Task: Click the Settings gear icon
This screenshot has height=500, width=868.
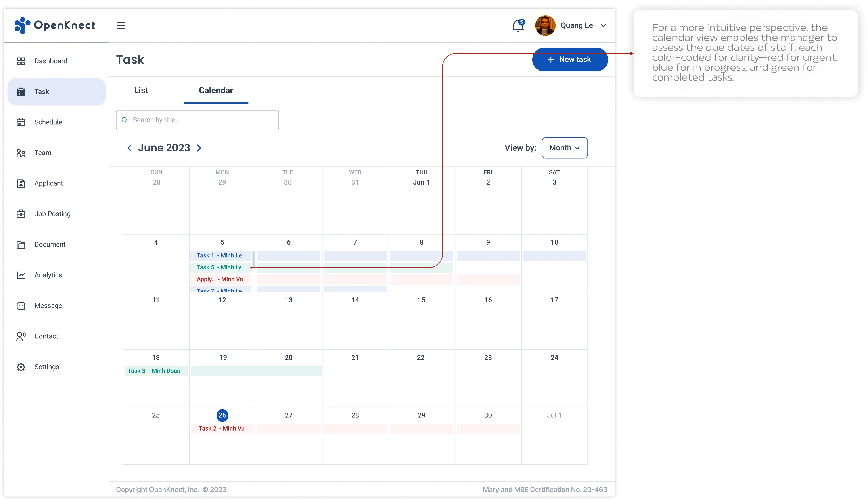Action: click(21, 367)
